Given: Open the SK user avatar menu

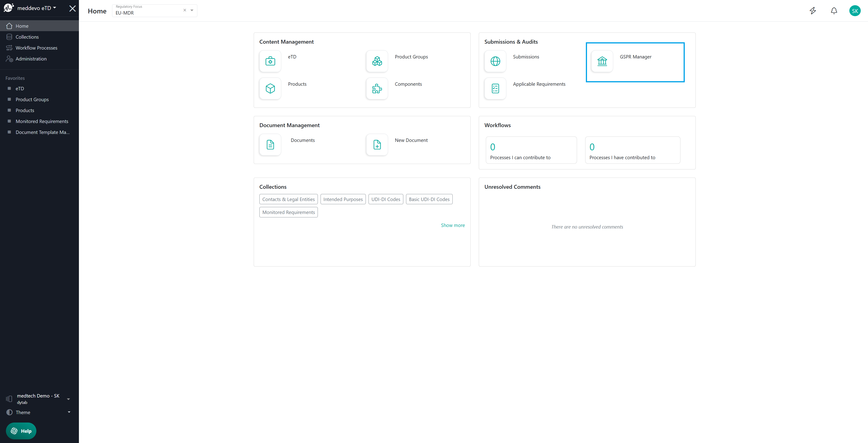Looking at the screenshot, I should coord(855,11).
